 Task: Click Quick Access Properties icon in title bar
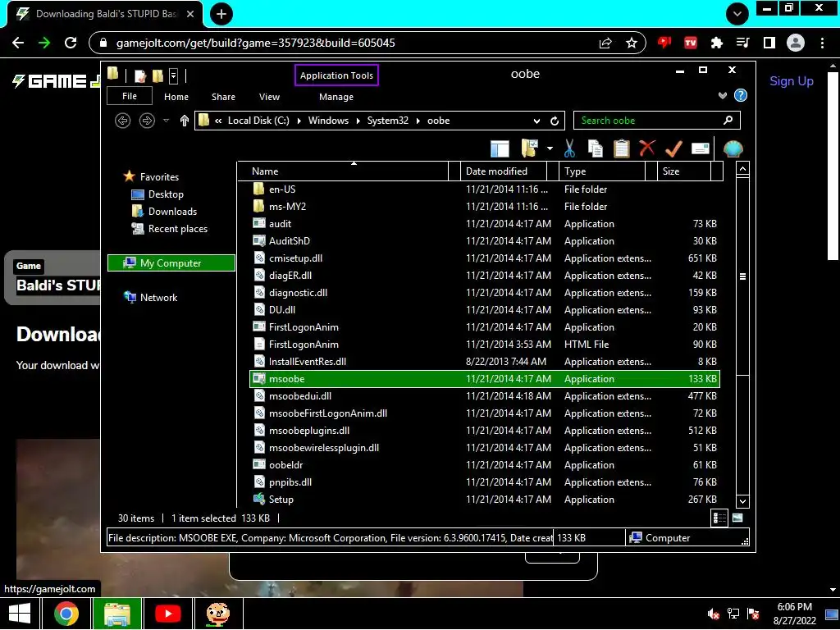click(x=140, y=75)
